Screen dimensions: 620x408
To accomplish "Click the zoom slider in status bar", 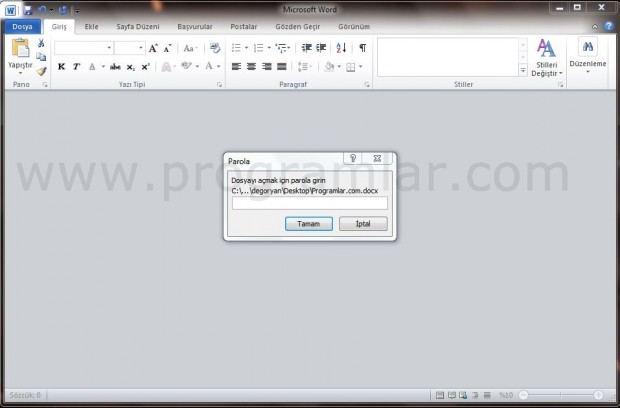I will pos(561,395).
